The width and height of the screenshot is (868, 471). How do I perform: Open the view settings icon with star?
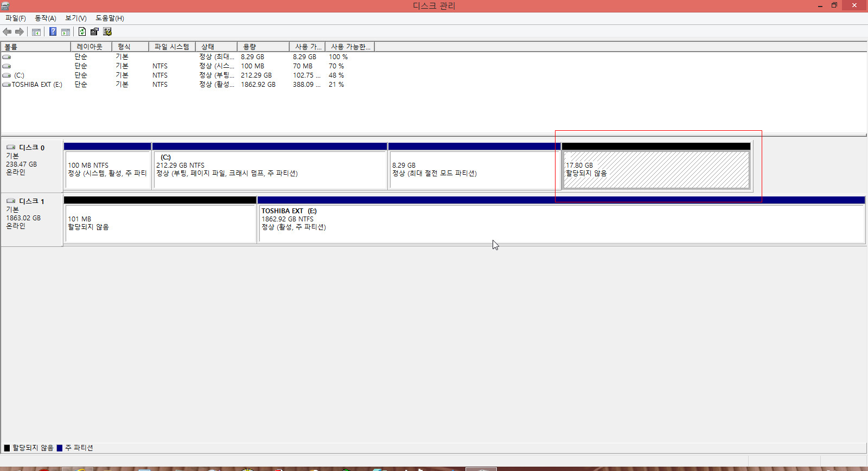[107, 32]
